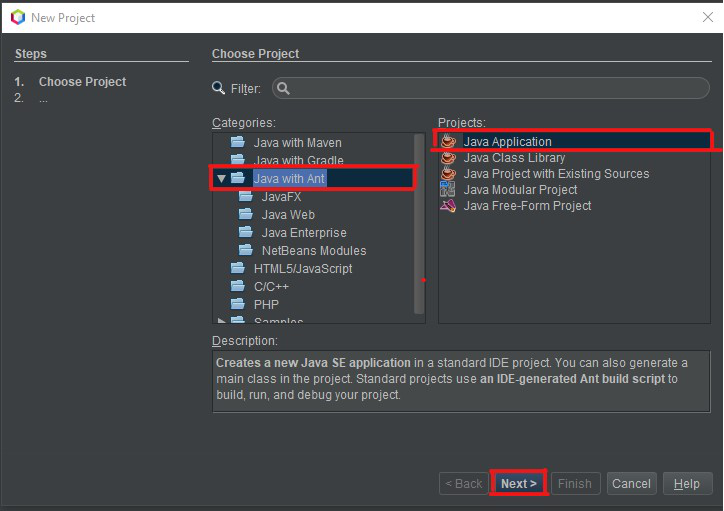This screenshot has width=724, height=511.
Task: Choose Java Class Library project type
Action: click(x=514, y=158)
